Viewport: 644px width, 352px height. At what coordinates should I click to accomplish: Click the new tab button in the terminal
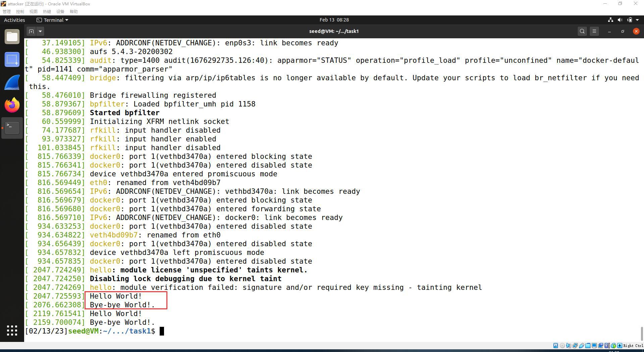[x=31, y=31]
